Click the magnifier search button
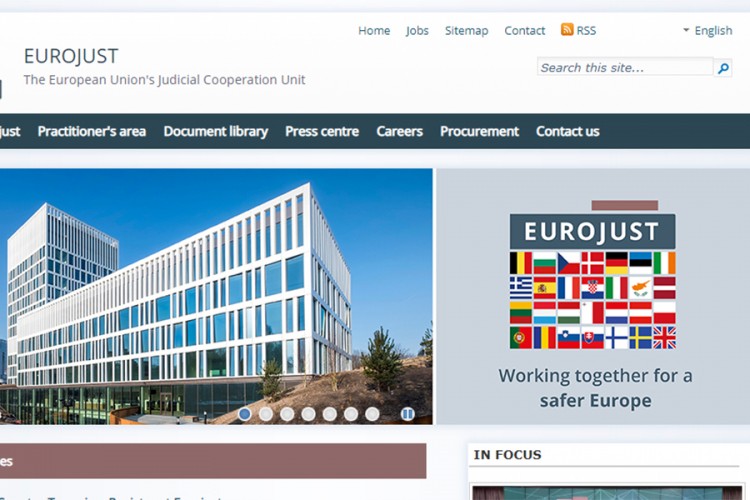The width and height of the screenshot is (750, 500). pyautogui.click(x=723, y=68)
